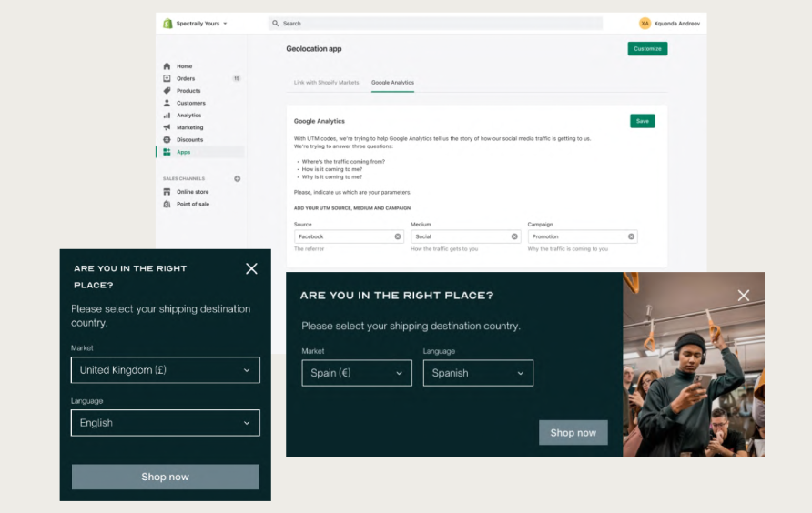This screenshot has width=812, height=513.
Task: Click the SALES CHANNELS heading
Action: tap(184, 178)
